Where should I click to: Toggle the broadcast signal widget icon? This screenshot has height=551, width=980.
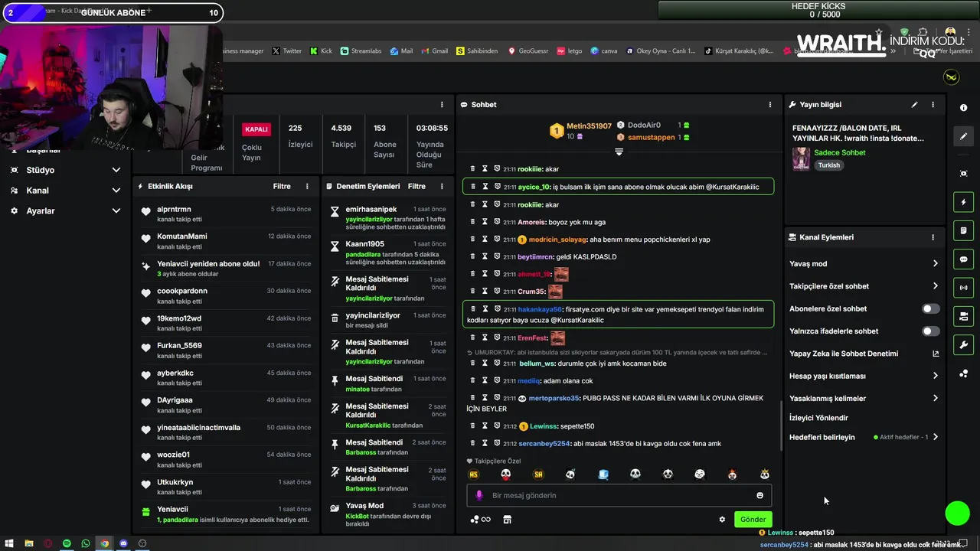(x=963, y=288)
